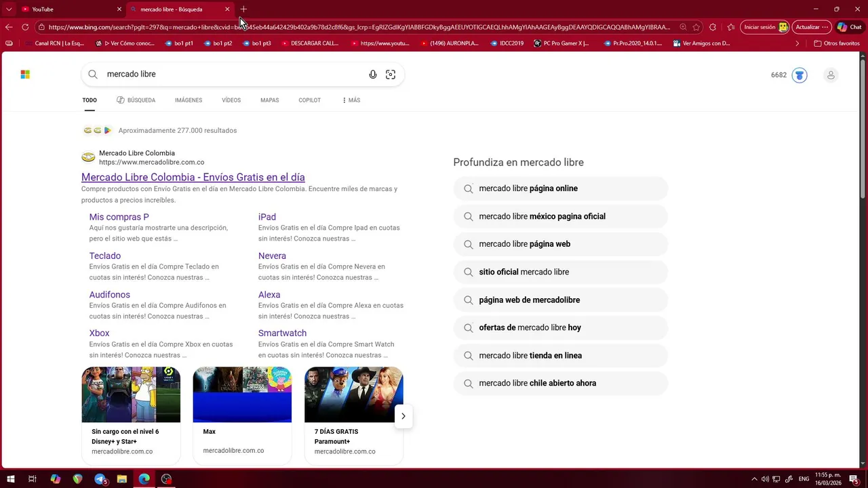The image size is (868, 488).
Task: Open IDCC2019 bookmark
Action: pos(506,43)
